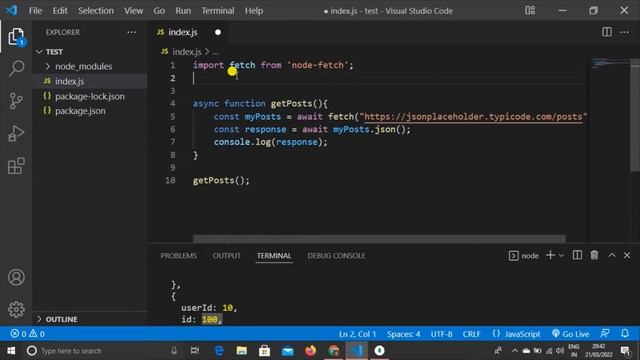The width and height of the screenshot is (640, 360).
Task: Open the Selection menu
Action: pyautogui.click(x=96, y=11)
